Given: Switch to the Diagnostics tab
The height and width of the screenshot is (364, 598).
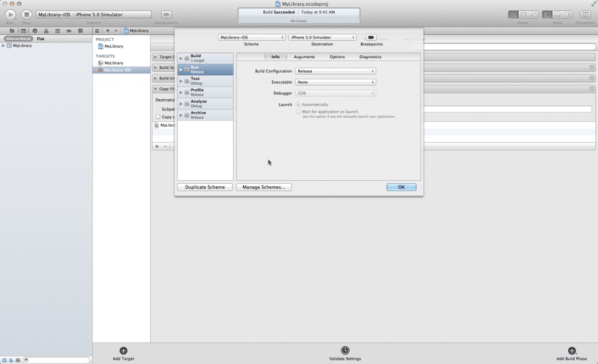Looking at the screenshot, I should click(x=370, y=57).
